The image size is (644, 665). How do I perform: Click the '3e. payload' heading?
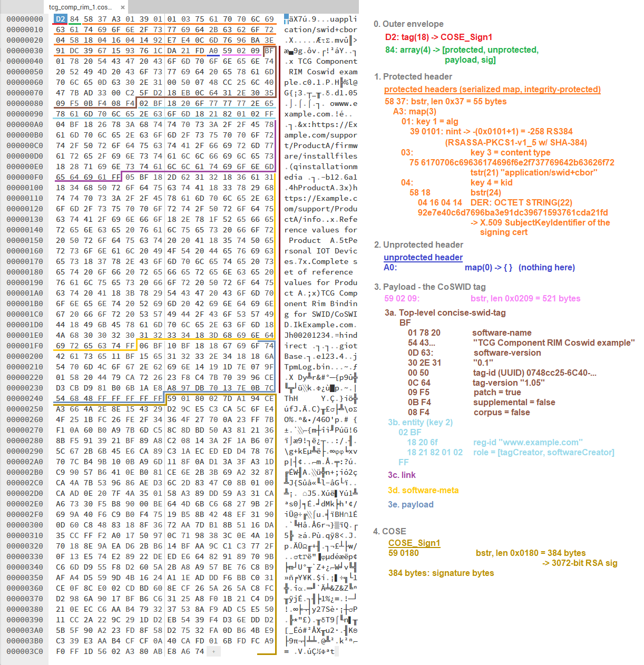411,504
